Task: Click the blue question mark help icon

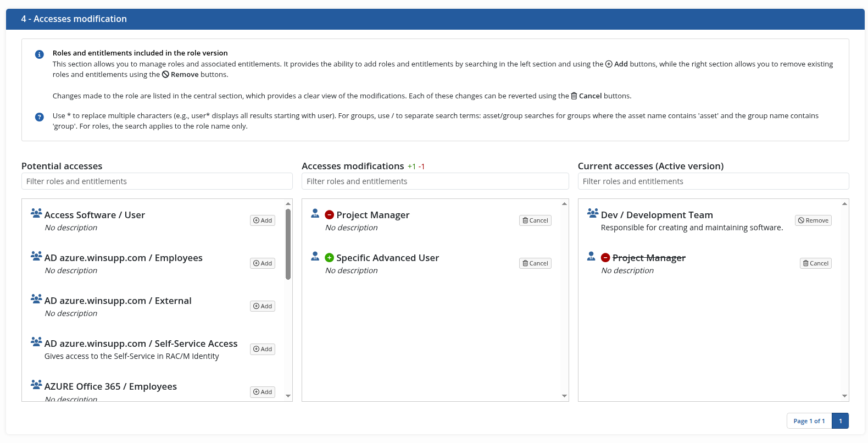Action: pyautogui.click(x=40, y=117)
